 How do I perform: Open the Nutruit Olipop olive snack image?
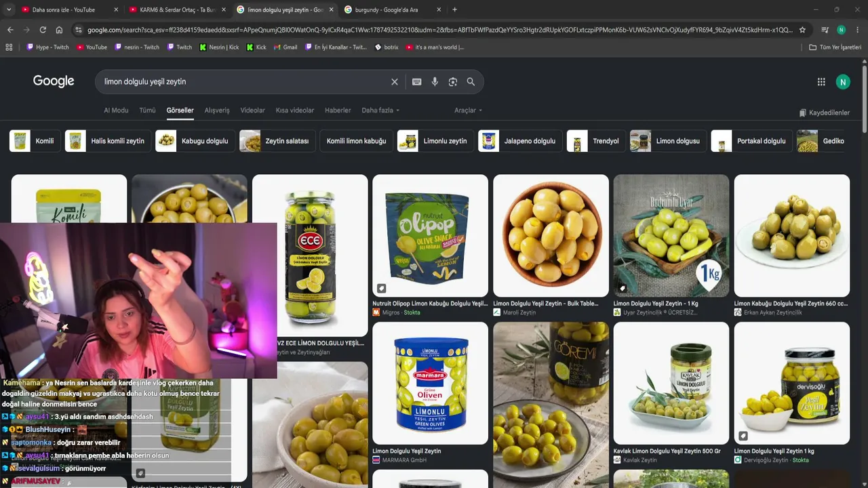[x=430, y=236]
